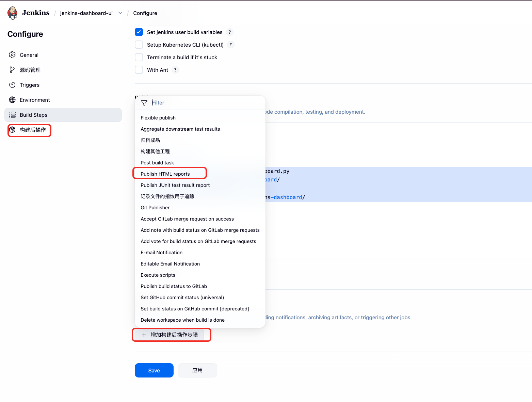The image size is (532, 402).
Task: Go to the Triggers section
Action: tap(63, 85)
